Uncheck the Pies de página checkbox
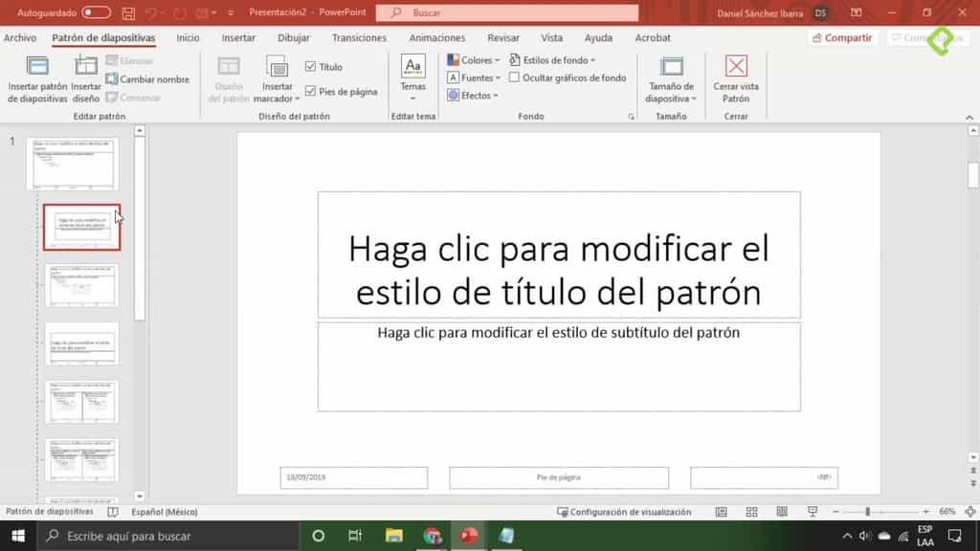 (311, 91)
